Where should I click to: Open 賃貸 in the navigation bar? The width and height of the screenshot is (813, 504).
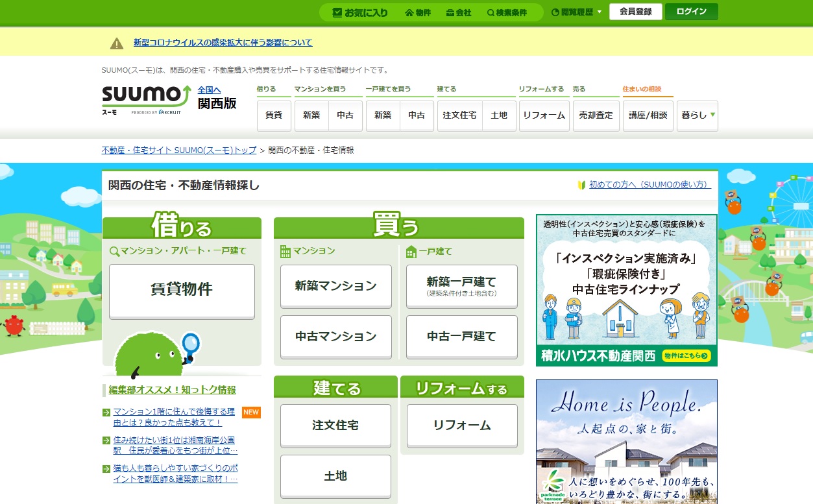click(274, 115)
